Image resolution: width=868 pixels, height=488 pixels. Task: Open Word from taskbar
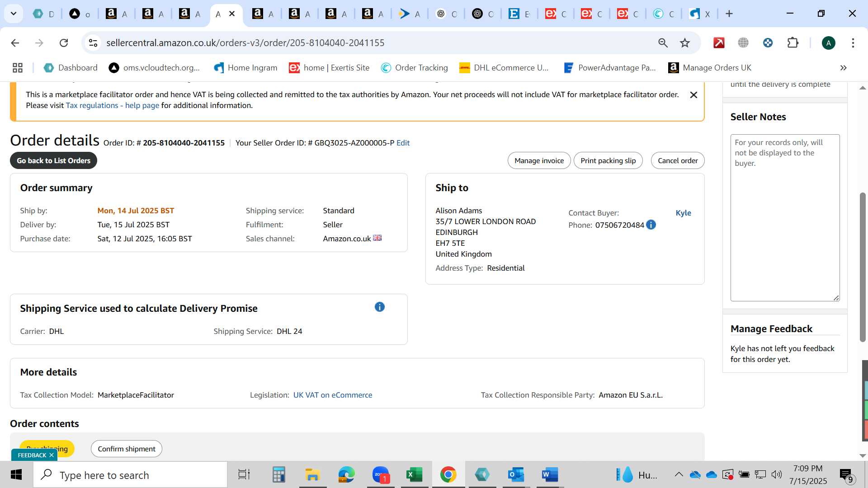click(x=550, y=475)
